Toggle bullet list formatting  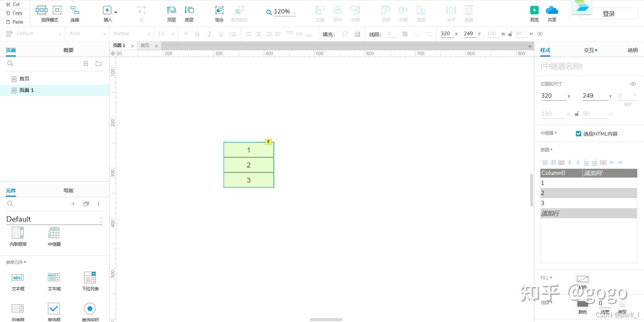pyautogui.click(x=233, y=34)
